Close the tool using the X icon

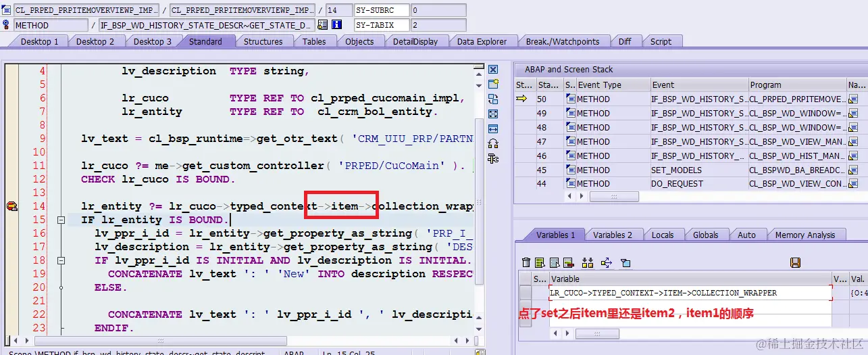(x=493, y=70)
